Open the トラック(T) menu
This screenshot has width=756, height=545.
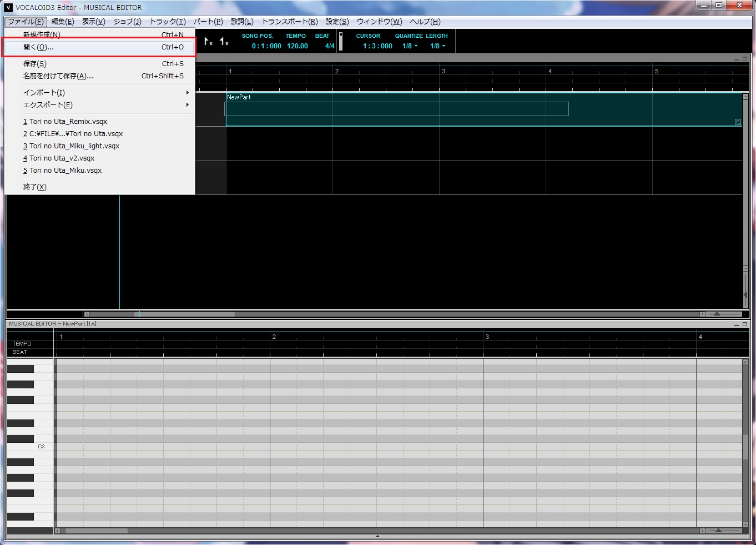168,22
